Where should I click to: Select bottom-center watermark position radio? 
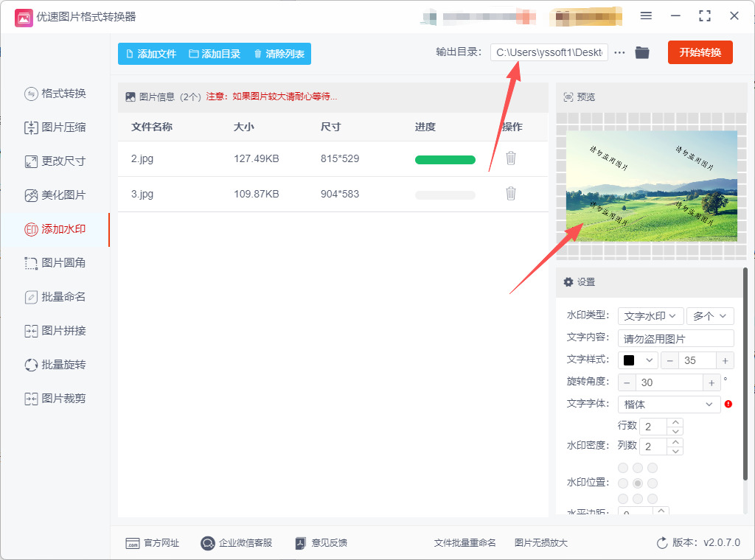[638, 498]
